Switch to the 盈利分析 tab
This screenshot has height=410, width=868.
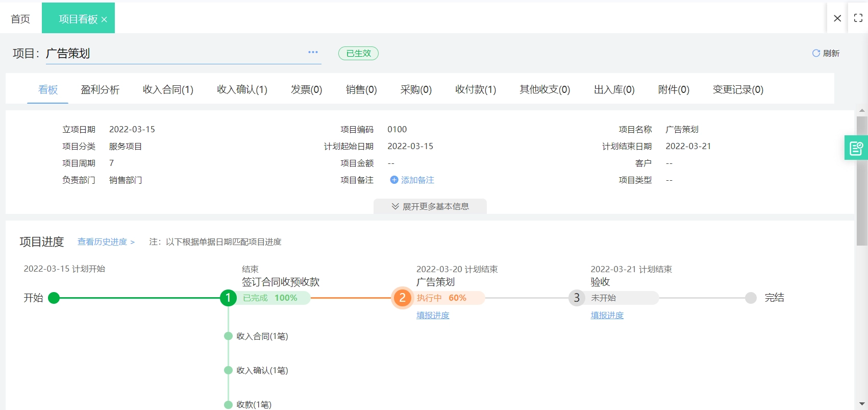coord(100,89)
